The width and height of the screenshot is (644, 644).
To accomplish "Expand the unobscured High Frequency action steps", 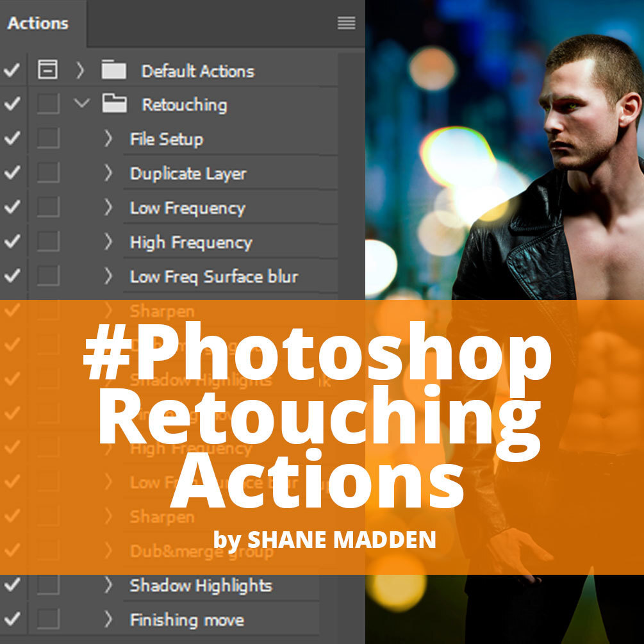I will 108,242.
